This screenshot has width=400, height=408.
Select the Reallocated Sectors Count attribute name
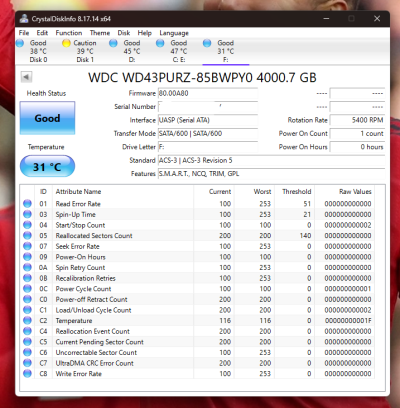click(x=94, y=236)
